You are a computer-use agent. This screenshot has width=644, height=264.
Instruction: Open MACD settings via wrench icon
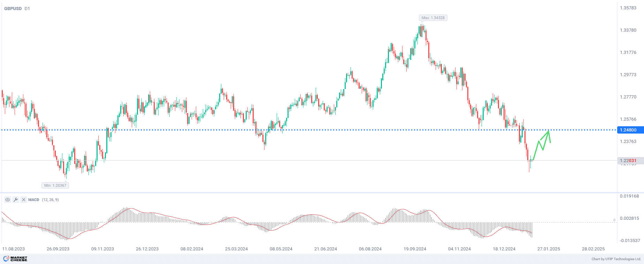click(16, 200)
